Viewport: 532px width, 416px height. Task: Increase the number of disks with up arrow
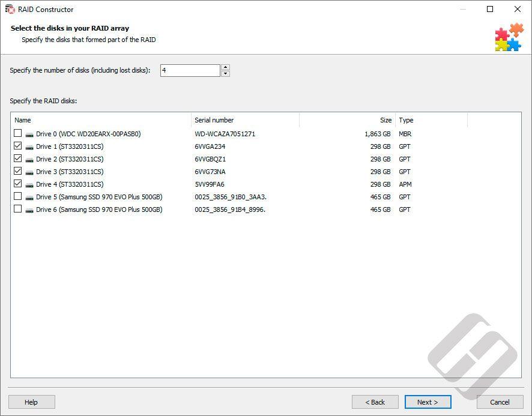[x=225, y=67]
